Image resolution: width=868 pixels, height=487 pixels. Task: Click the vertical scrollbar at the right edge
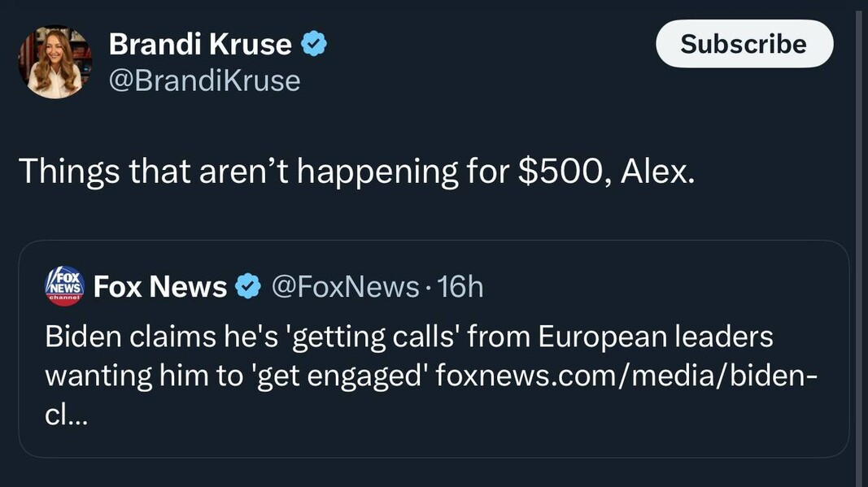(859, 244)
